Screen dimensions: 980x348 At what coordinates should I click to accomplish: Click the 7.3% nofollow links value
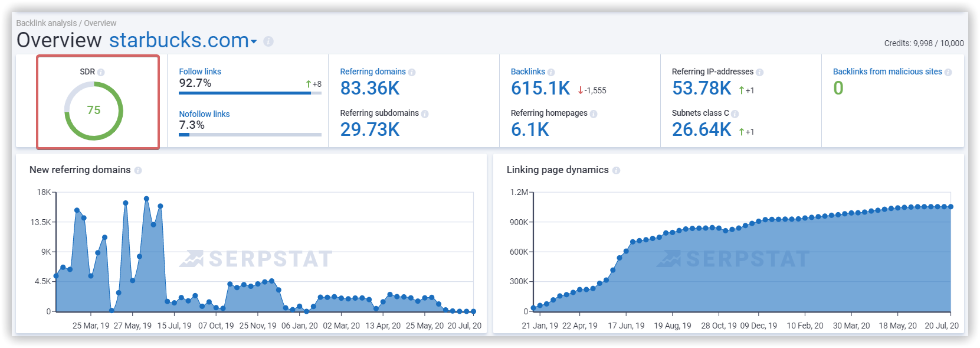[x=192, y=125]
